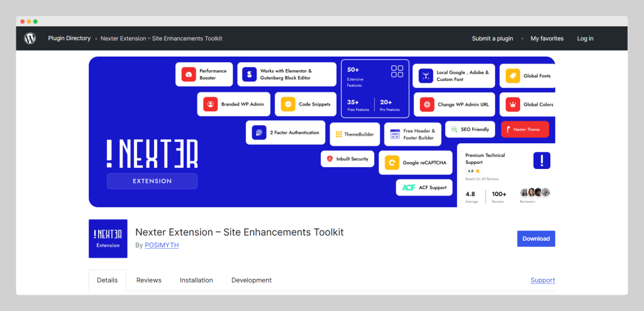Click the Elementor & Gutenberg icon
This screenshot has height=311, width=644.
click(x=249, y=74)
